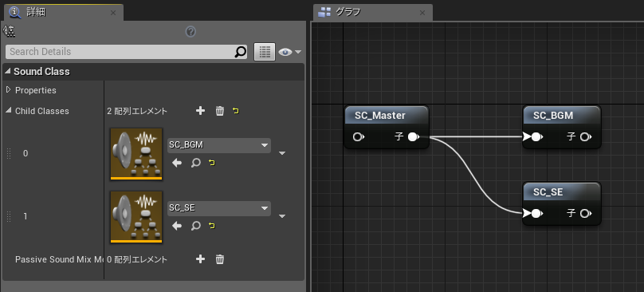The height and width of the screenshot is (292, 644).
Task: Click the SC_SE asset thumbnail
Action: pos(136,217)
